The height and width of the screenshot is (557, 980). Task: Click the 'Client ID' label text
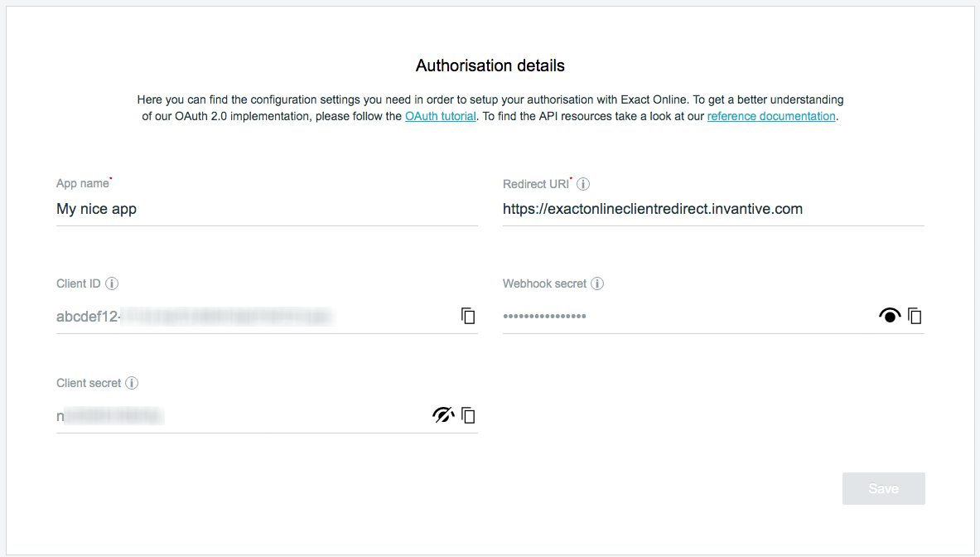(78, 283)
